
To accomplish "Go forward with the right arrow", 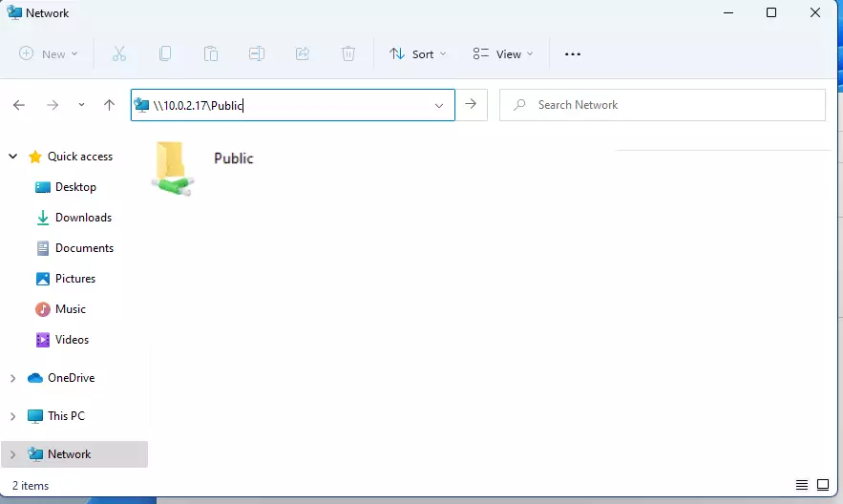I will pyautogui.click(x=53, y=105).
